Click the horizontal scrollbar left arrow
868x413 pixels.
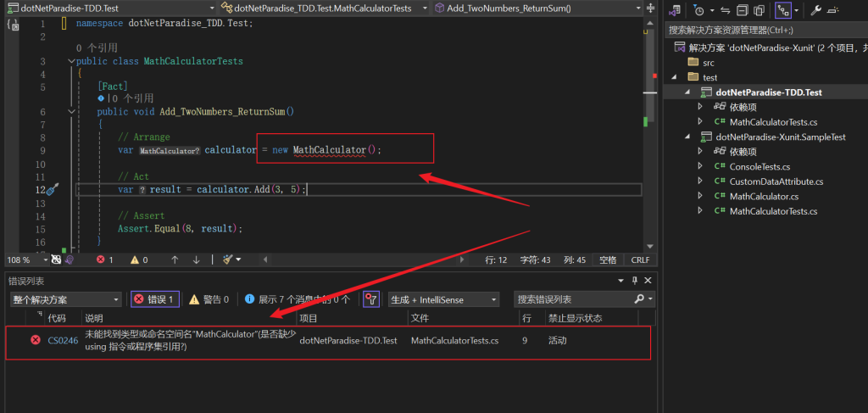pos(265,260)
